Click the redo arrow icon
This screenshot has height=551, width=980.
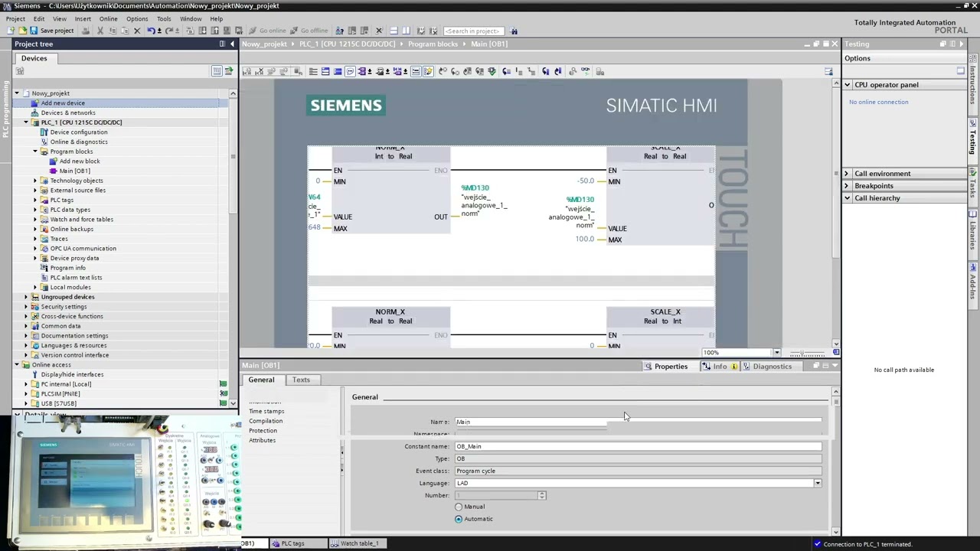[169, 31]
